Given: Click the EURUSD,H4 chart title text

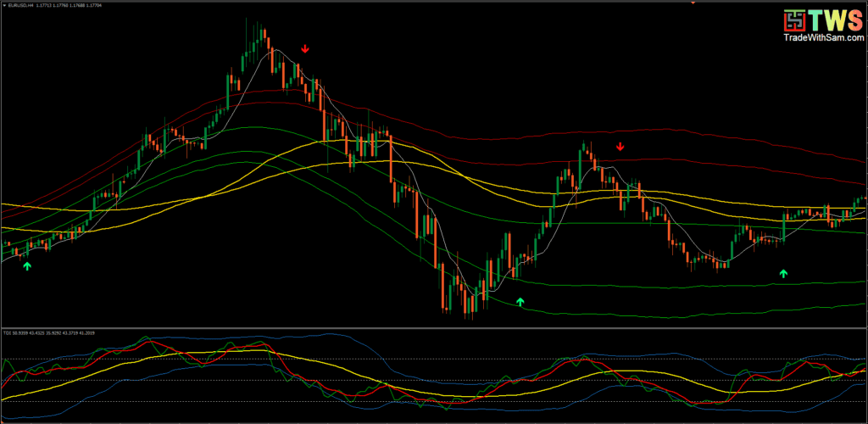Looking at the screenshot, I should [25, 6].
